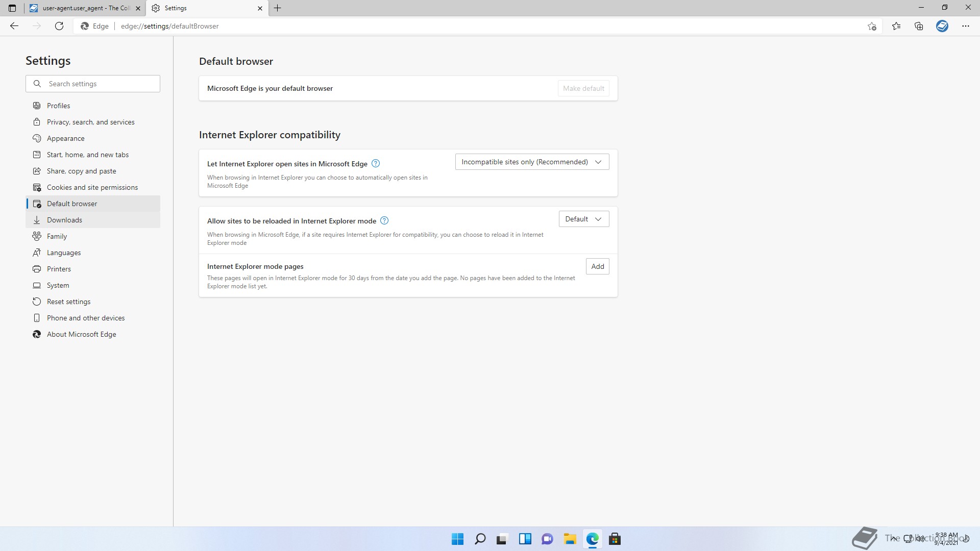Viewport: 980px width, 551px height.
Task: Click the Profiles sidebar icon
Action: 37,106
